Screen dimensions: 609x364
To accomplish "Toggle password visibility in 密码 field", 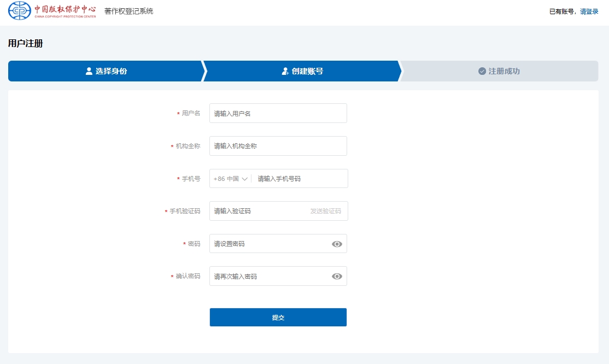I will click(337, 244).
